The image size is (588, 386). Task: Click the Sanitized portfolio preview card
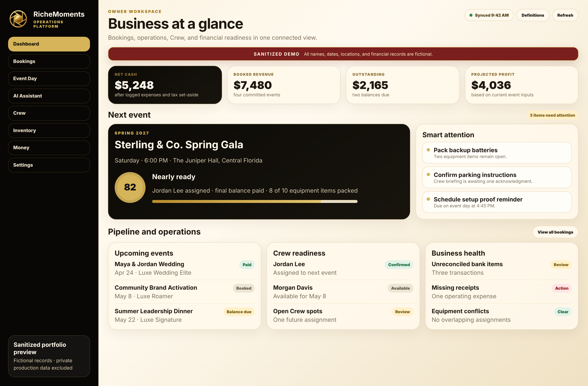click(x=49, y=356)
